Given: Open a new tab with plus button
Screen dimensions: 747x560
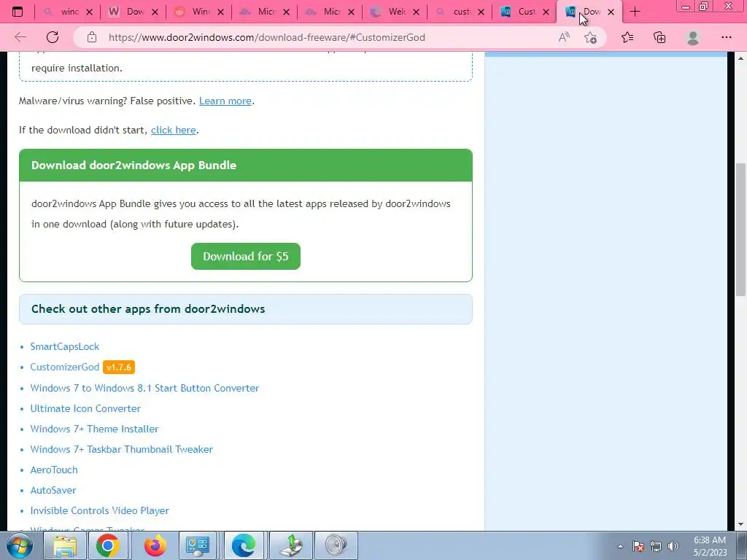Looking at the screenshot, I should (635, 12).
